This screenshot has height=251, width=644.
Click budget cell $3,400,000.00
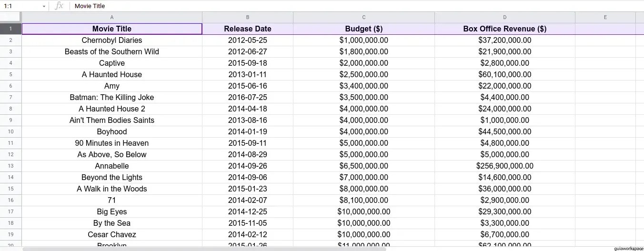click(364, 86)
